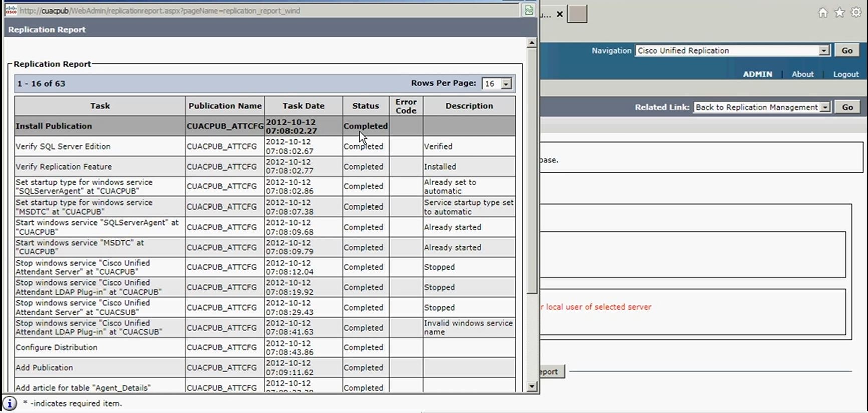Open browser Home icon
868x413 pixels.
[x=823, y=13]
